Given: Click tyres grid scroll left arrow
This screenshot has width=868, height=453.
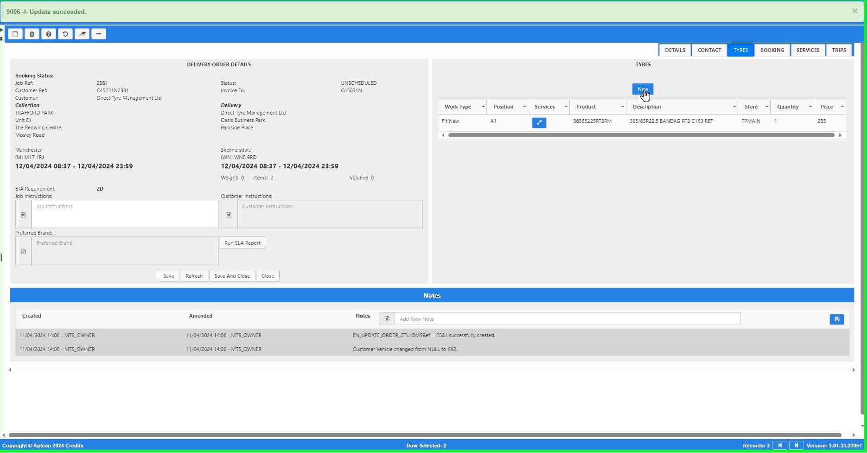Looking at the screenshot, I should click(x=443, y=135).
